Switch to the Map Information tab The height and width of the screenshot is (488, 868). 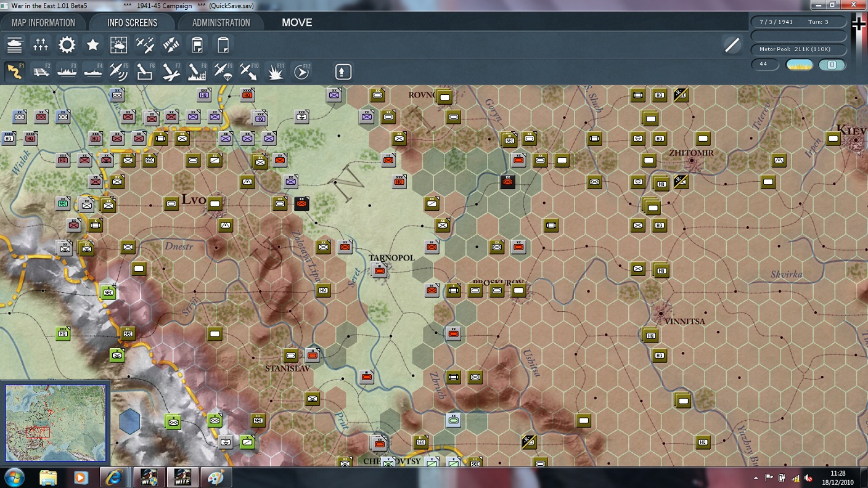pos(43,23)
